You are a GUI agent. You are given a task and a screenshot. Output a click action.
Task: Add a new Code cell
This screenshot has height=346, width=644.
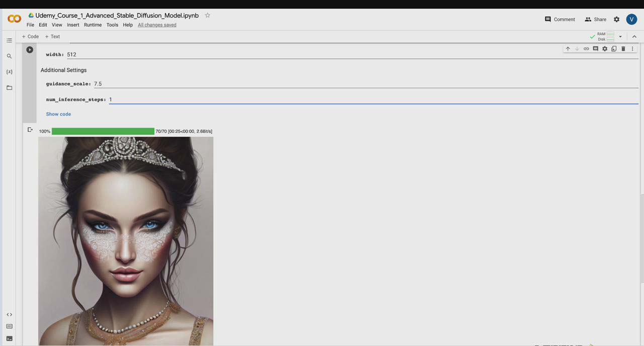coord(30,37)
